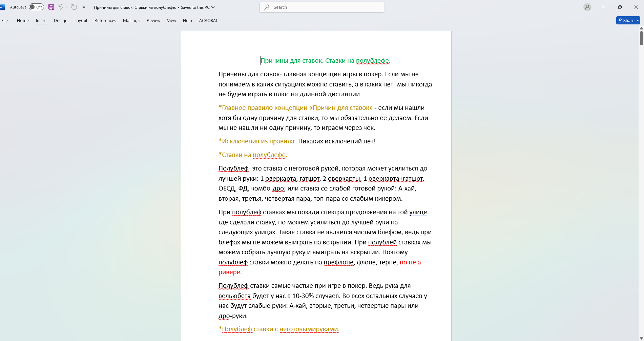The width and height of the screenshot is (644, 341).
Task: Expand the 'Saved to this PC' chevron
Action: click(x=213, y=7)
